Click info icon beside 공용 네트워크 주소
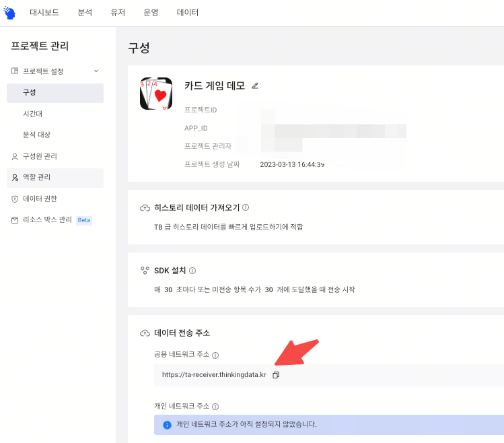 coord(215,355)
